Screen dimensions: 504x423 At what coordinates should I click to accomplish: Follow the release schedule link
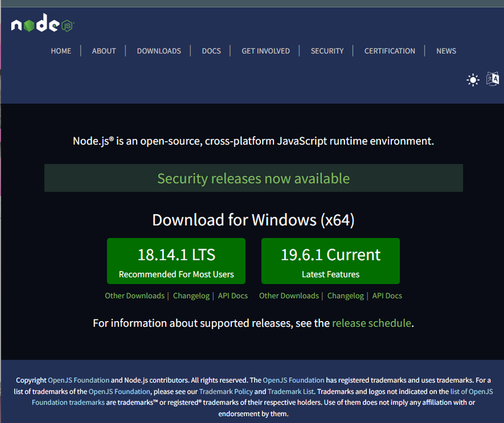point(372,323)
